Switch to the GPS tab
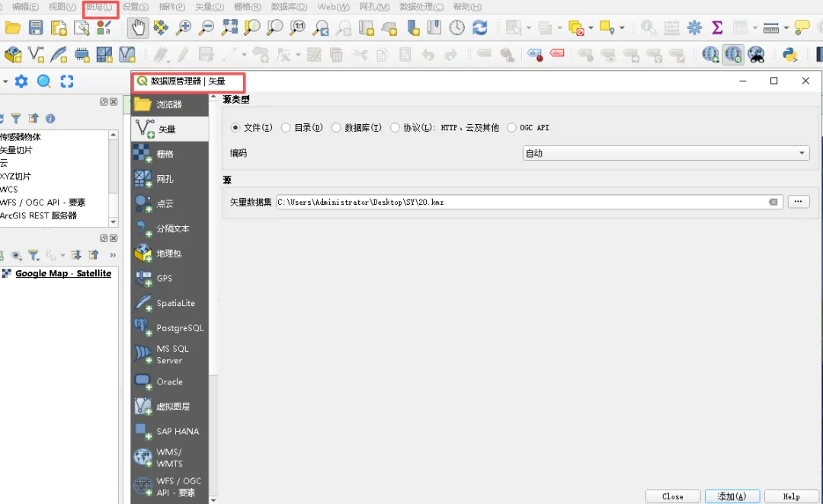 pyautogui.click(x=169, y=278)
